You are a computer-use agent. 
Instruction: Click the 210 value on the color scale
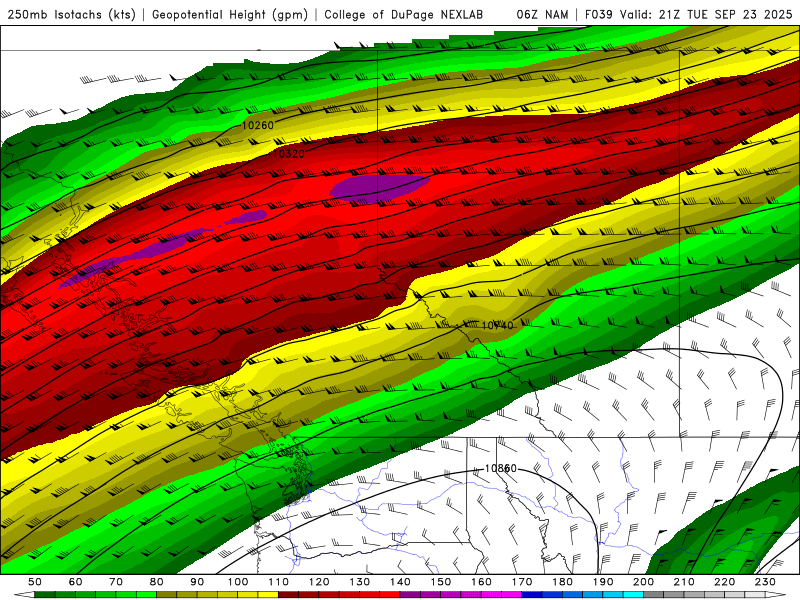click(684, 582)
